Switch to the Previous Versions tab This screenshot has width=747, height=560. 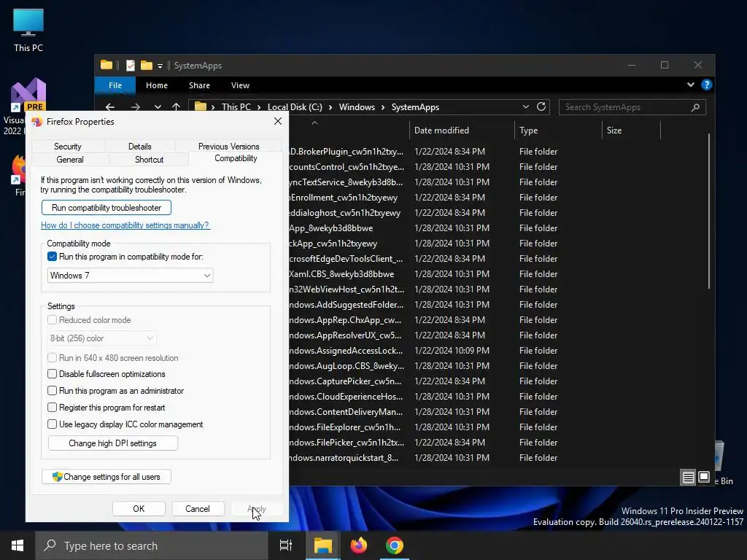pyautogui.click(x=228, y=146)
